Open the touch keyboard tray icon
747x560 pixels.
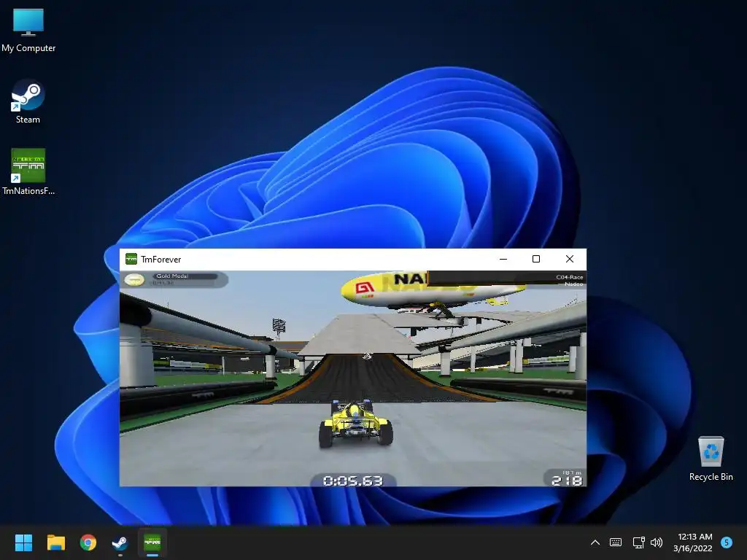pos(616,542)
